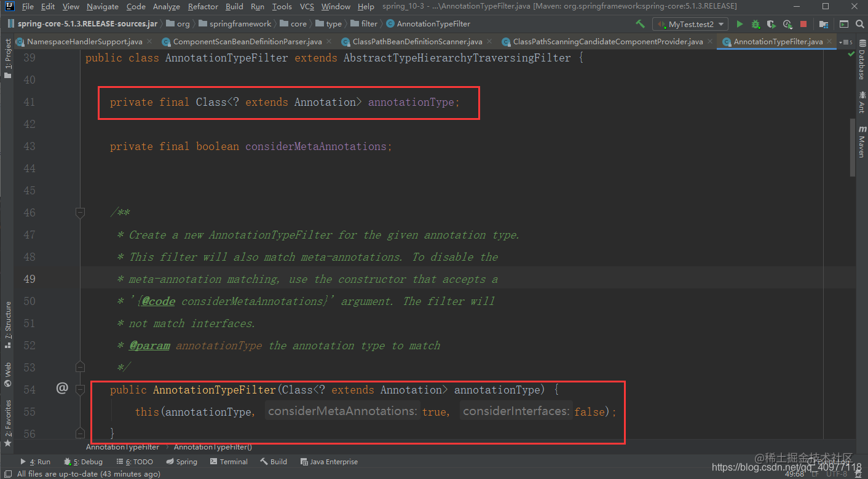
Task: Close the ClassPathBeanDefinitionScanner.java tab
Action: (x=489, y=42)
